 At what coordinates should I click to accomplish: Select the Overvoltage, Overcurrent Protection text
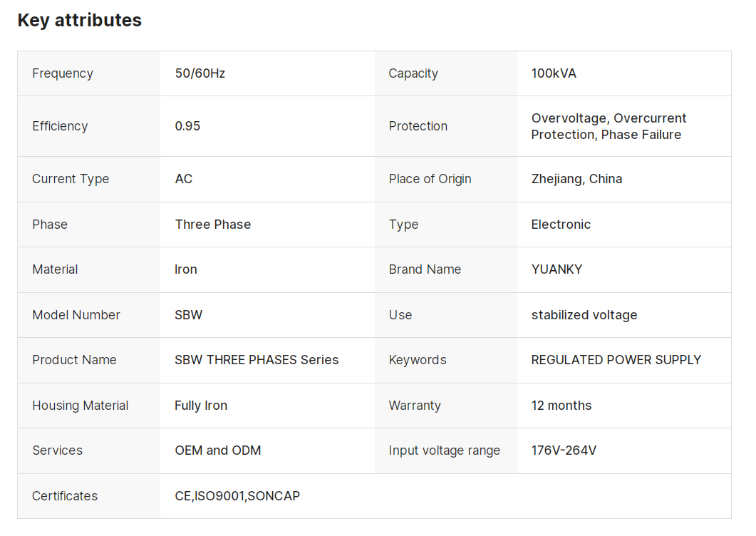[x=609, y=126]
